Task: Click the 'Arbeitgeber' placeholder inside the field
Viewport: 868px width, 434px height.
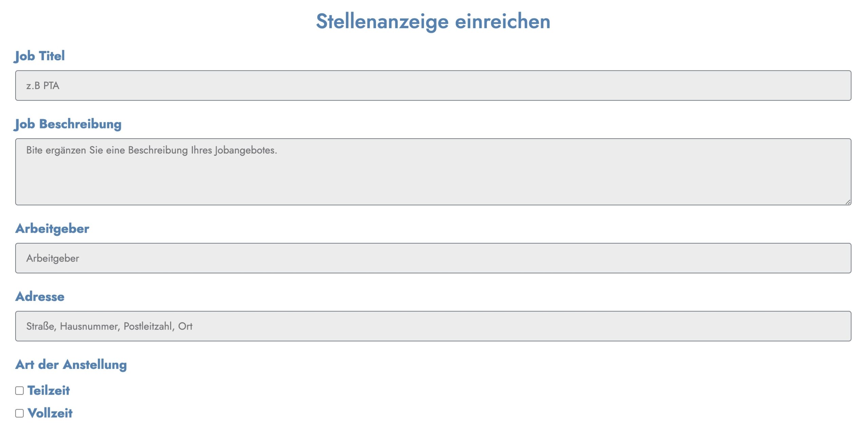Action: (x=53, y=259)
